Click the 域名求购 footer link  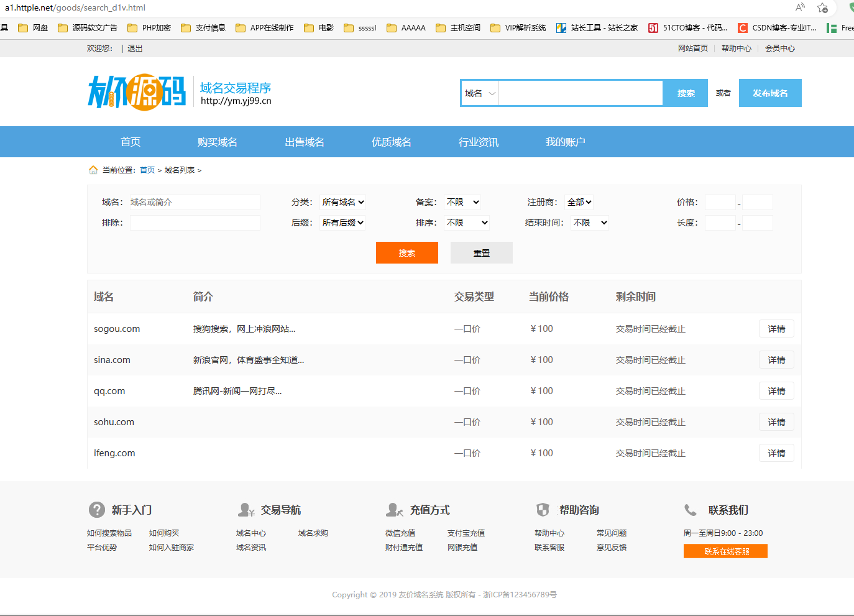[313, 533]
